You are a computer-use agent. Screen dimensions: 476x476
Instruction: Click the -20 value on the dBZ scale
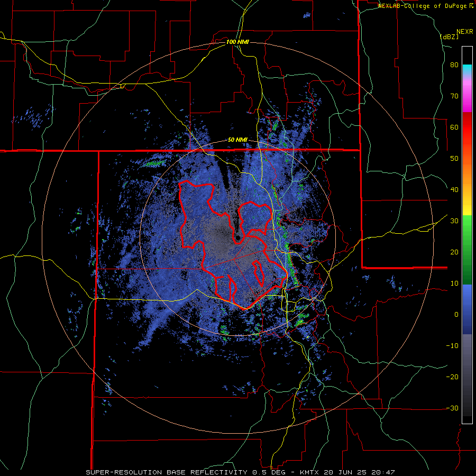(x=452, y=377)
